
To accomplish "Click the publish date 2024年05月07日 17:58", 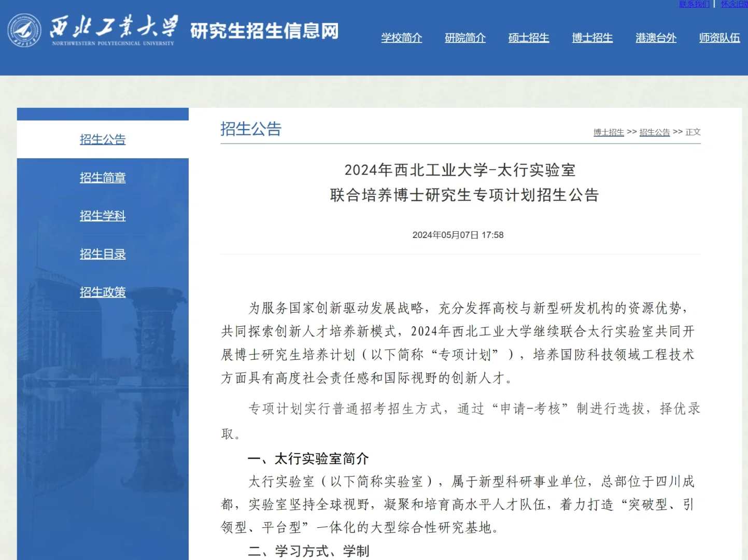I will point(458,235).
